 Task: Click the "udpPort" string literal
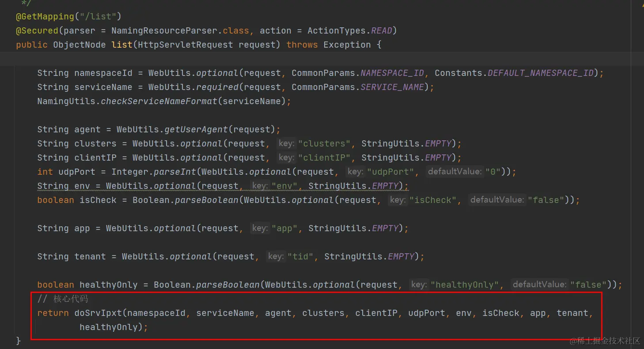[391, 172]
